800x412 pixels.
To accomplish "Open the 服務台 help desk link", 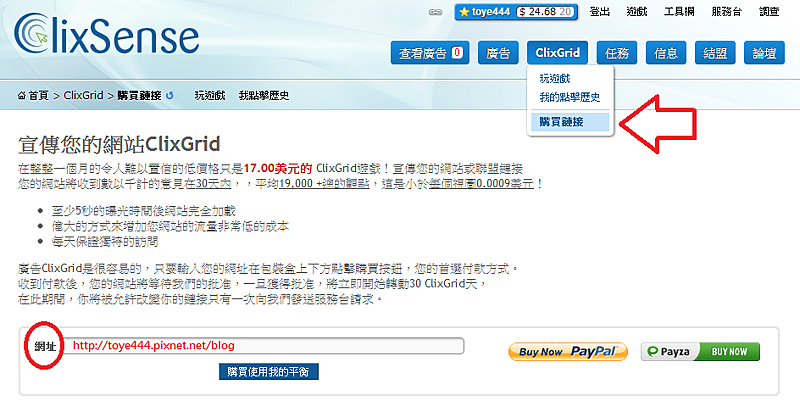I will click(x=727, y=12).
